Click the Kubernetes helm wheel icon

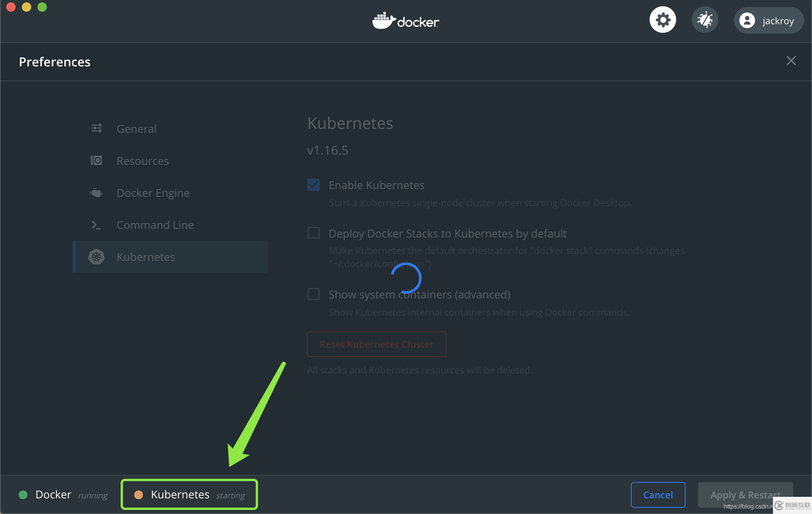(96, 257)
